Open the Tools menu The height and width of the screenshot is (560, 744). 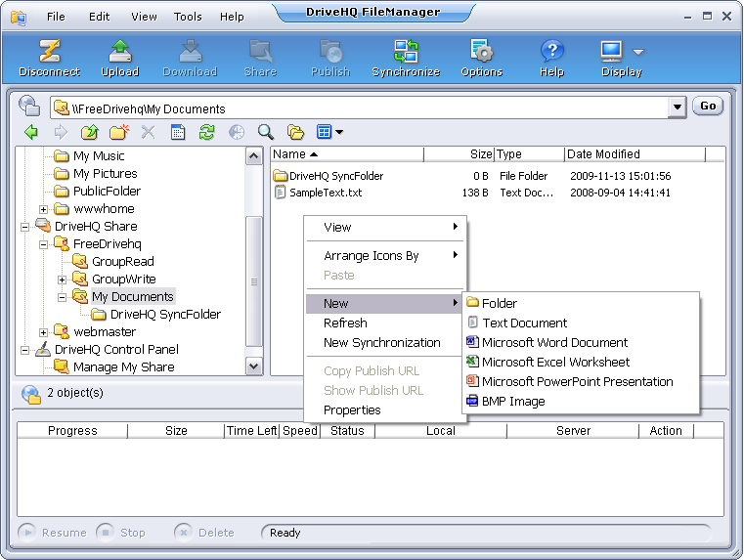tap(188, 17)
